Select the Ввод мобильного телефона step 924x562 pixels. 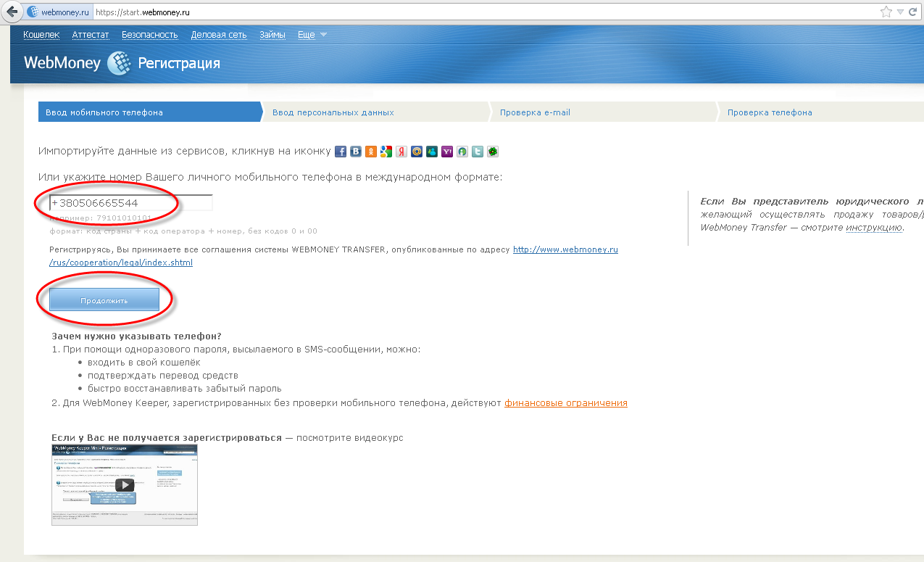149,112
